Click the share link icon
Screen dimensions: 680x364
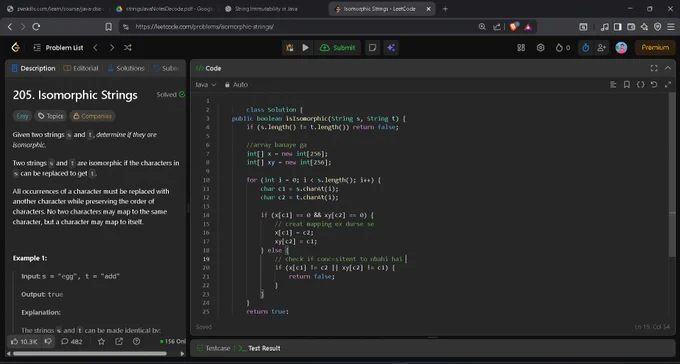pyautogui.click(x=119, y=341)
